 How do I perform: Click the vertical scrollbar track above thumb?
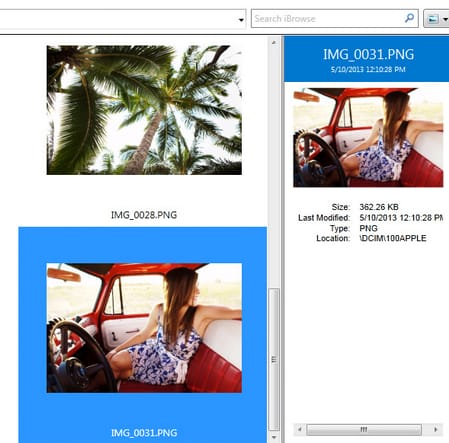274,168
